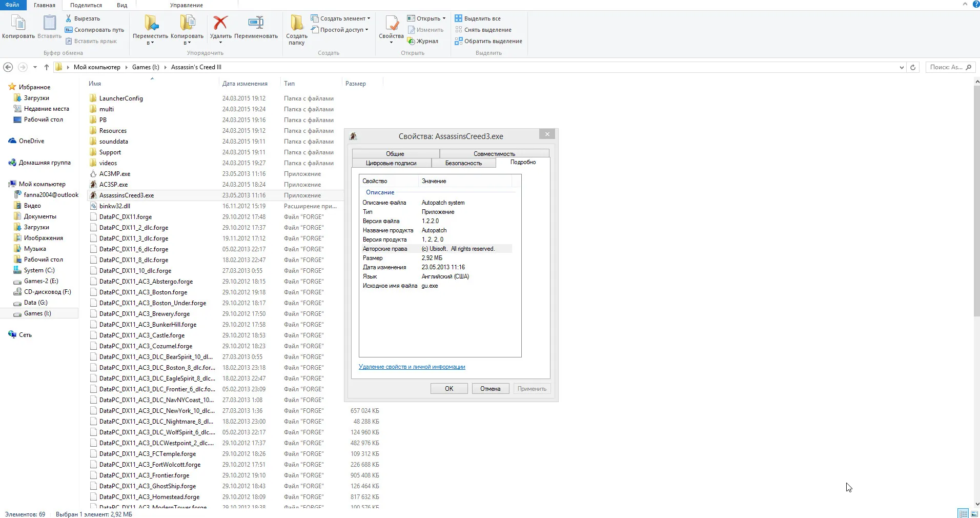
Task: Click Properties (Свойства) ribbon icon
Action: (391, 23)
